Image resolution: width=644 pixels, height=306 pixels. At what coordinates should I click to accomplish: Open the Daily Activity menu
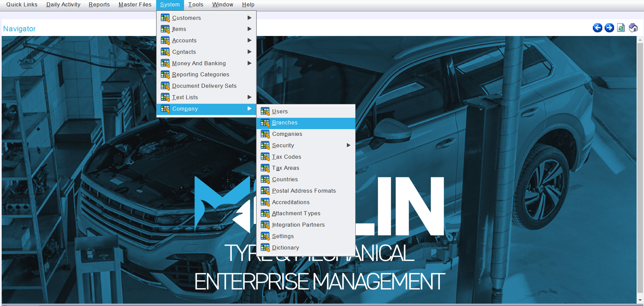click(x=63, y=5)
